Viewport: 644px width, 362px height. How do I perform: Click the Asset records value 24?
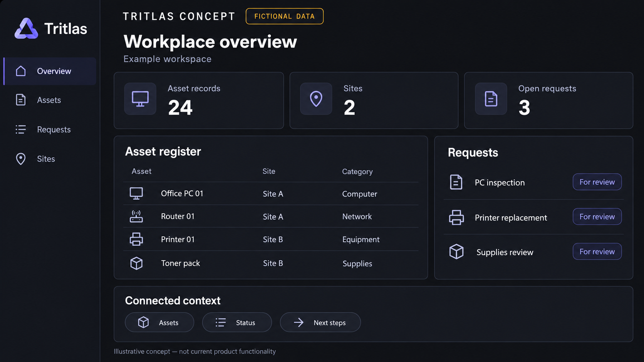(x=180, y=108)
